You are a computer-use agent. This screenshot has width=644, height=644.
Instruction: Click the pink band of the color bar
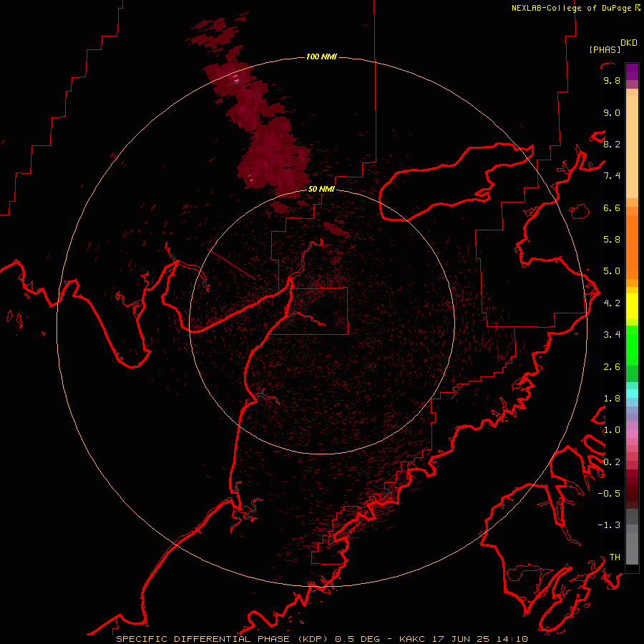(x=632, y=434)
